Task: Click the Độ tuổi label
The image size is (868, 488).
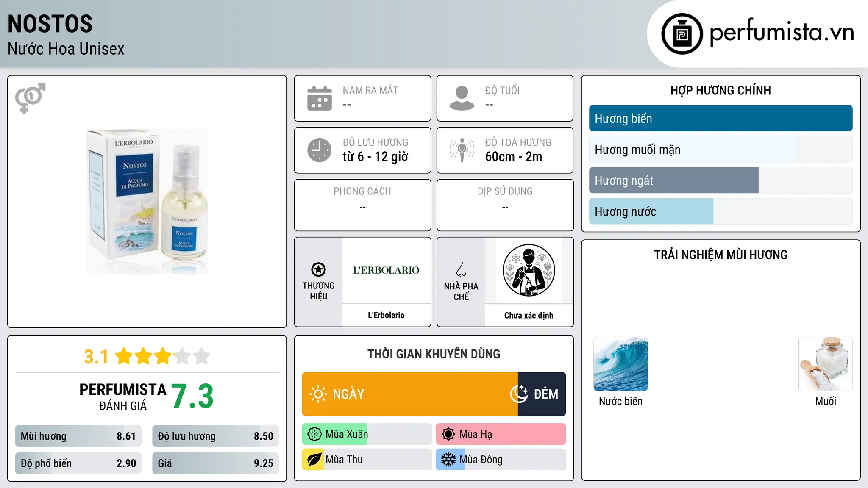Action: [x=502, y=90]
